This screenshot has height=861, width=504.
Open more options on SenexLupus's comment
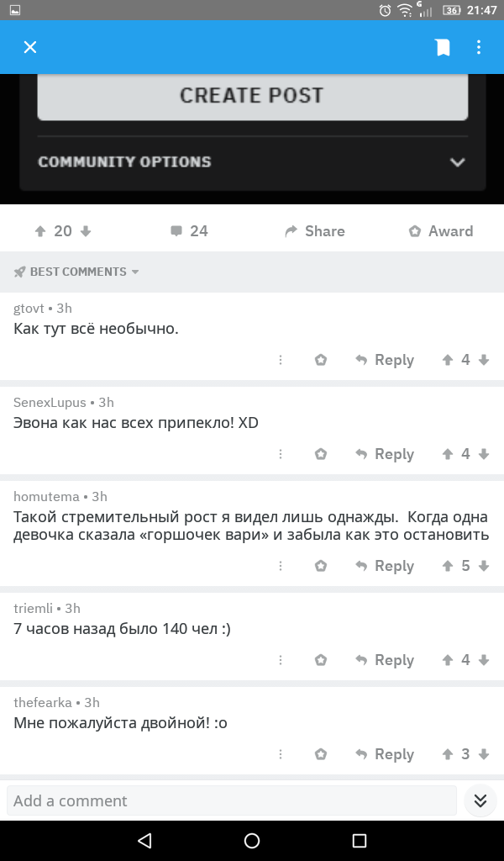pos(281,454)
